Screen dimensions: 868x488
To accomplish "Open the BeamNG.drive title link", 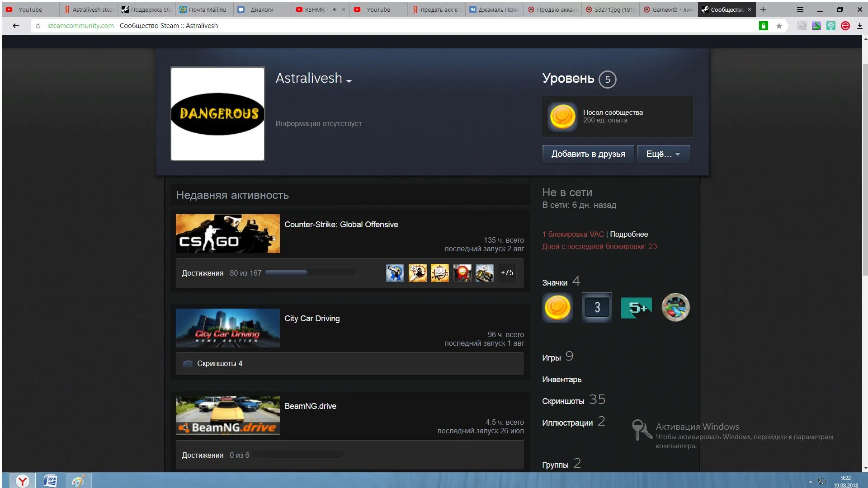I will (x=310, y=406).
